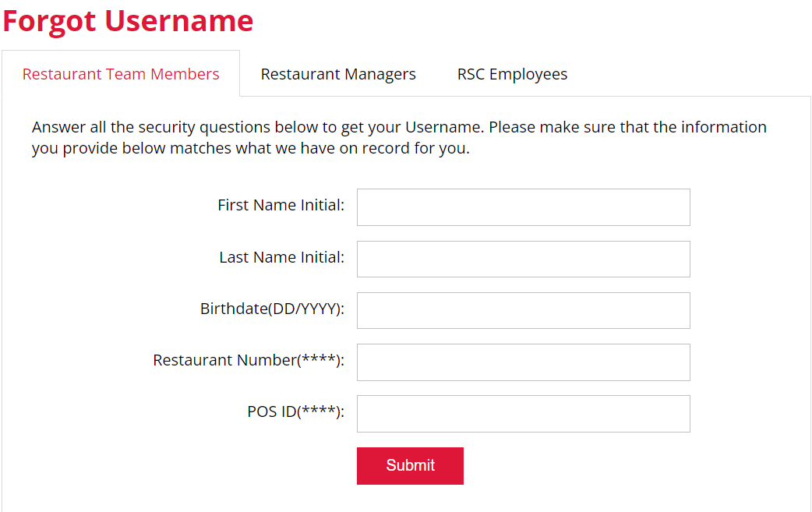The width and height of the screenshot is (812, 512).
Task: Click the security questions instruction paragraph
Action: coord(399,137)
